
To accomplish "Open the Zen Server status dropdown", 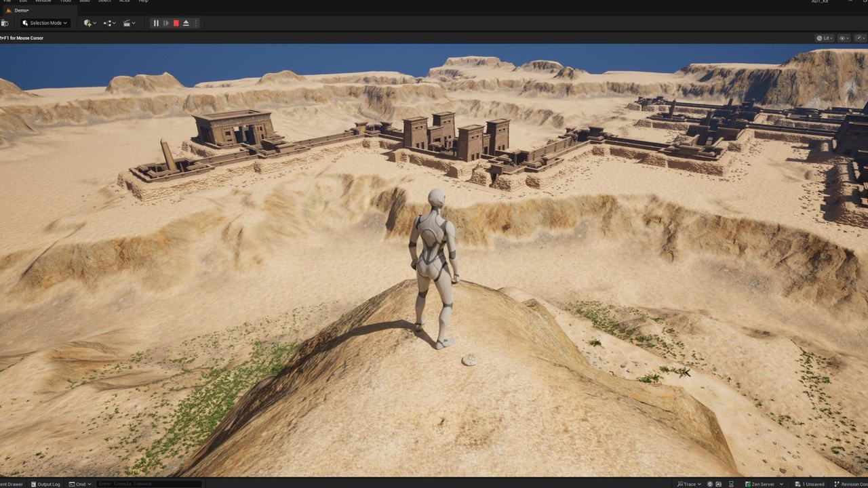I will point(764,484).
